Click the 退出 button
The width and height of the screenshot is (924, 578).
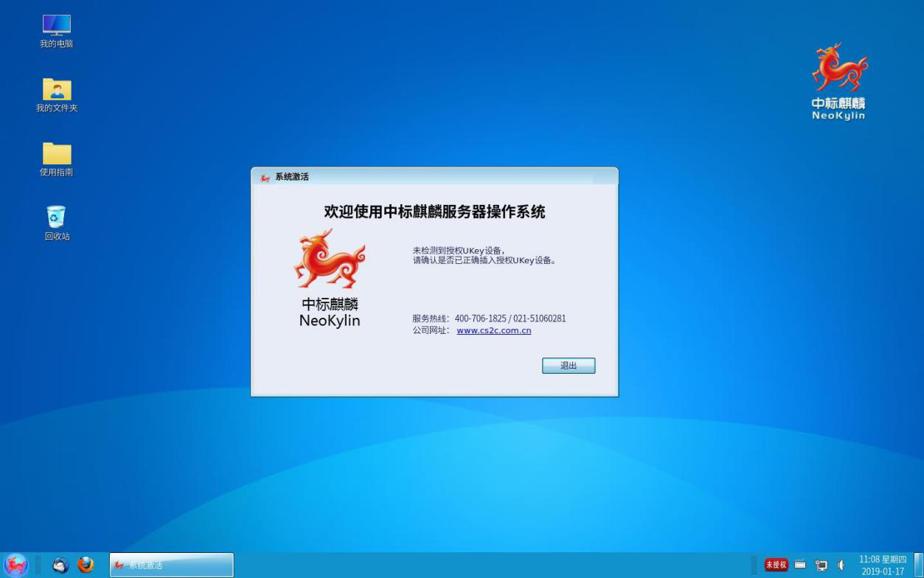(568, 365)
